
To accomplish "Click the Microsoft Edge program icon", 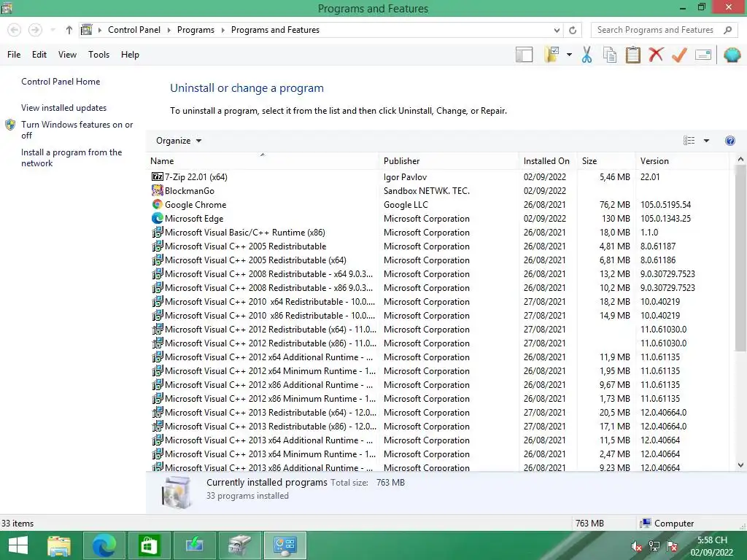I will tap(158, 218).
